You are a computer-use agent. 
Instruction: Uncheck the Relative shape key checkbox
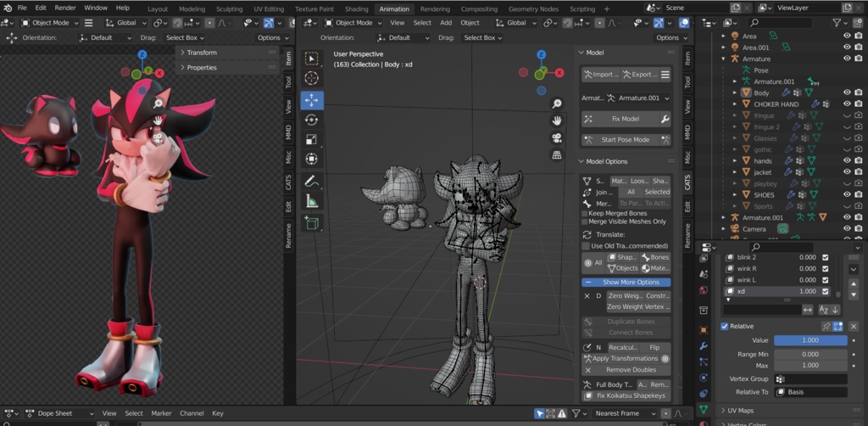pos(724,326)
